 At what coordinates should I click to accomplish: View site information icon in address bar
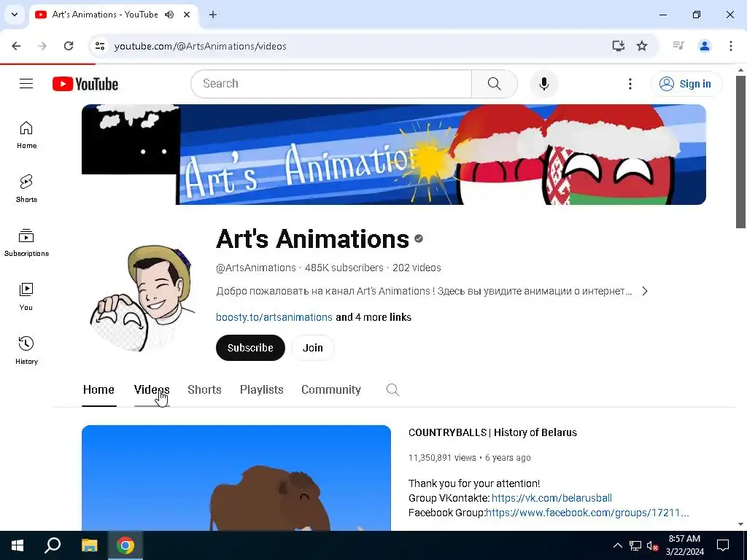(99, 46)
